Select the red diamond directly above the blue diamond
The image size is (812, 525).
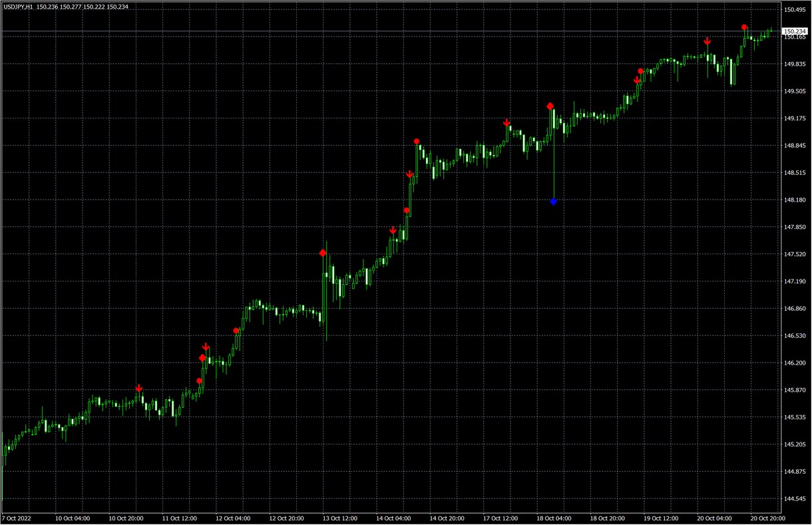(550, 106)
